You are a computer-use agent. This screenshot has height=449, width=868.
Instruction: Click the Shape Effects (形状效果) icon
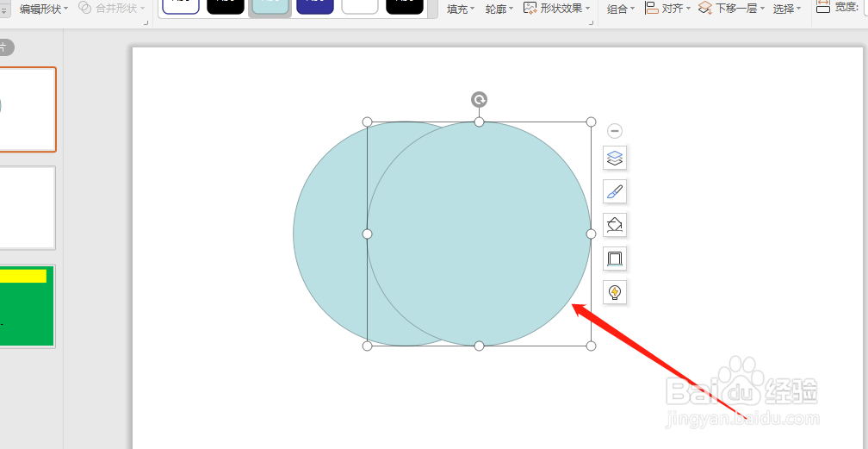(x=530, y=8)
